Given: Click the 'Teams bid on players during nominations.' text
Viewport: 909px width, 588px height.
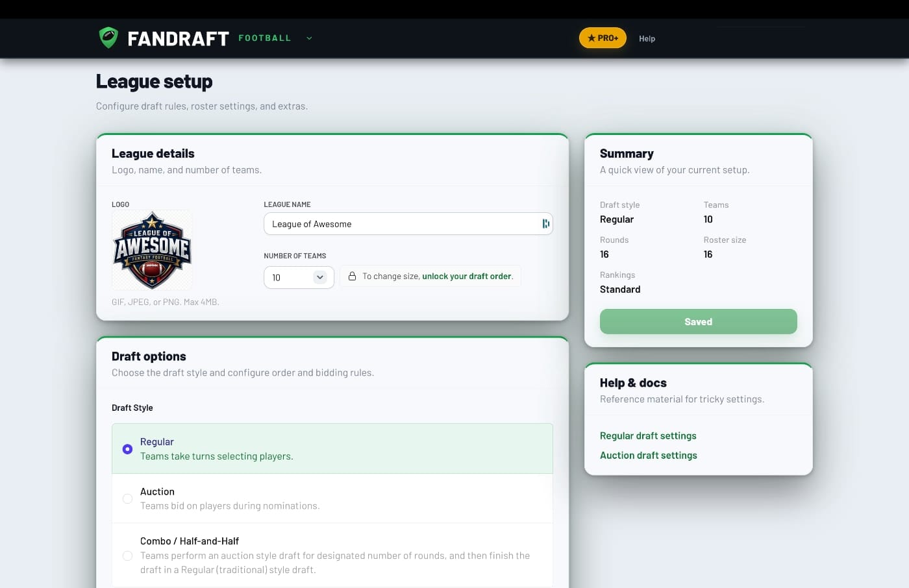Looking at the screenshot, I should pos(230,506).
